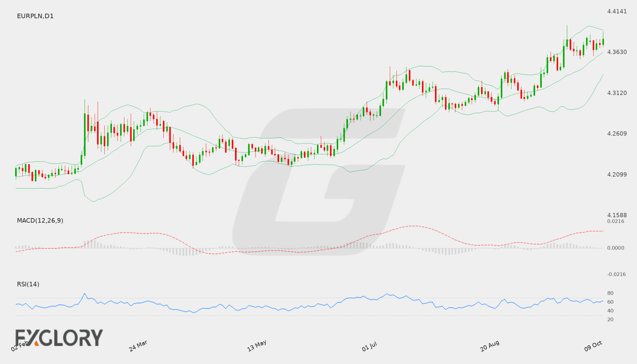Click the 4.3120 price label
The height and width of the screenshot is (364, 637).
[x=617, y=93]
